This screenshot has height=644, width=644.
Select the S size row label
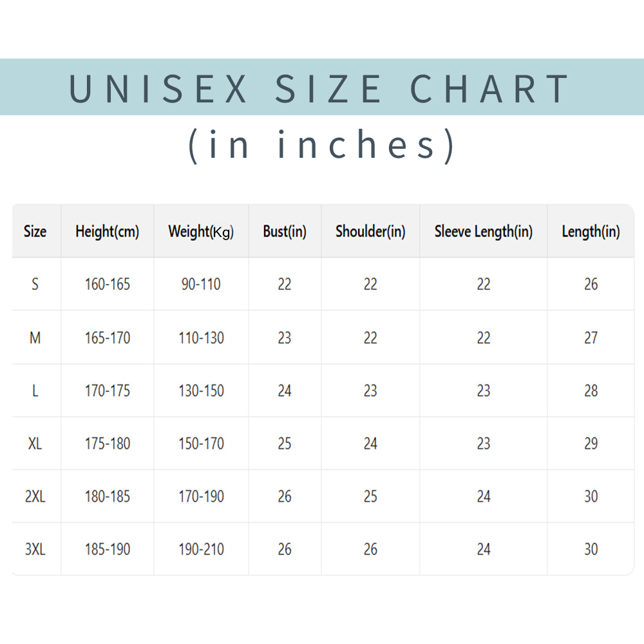coord(35,284)
